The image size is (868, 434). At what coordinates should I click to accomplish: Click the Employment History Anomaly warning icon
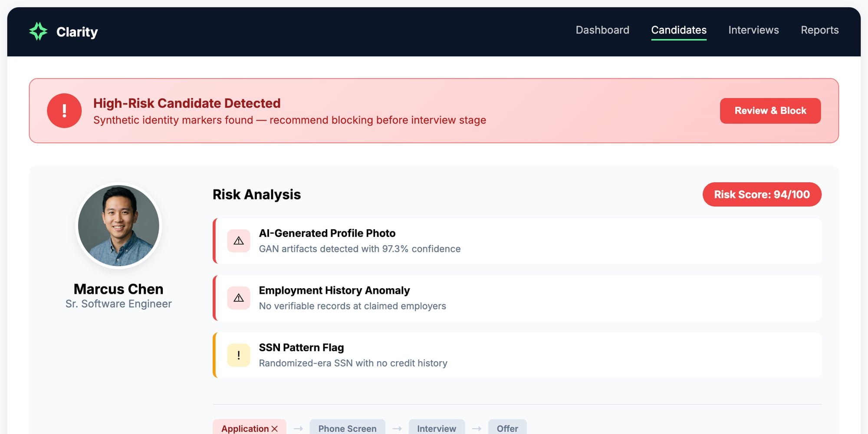238,298
